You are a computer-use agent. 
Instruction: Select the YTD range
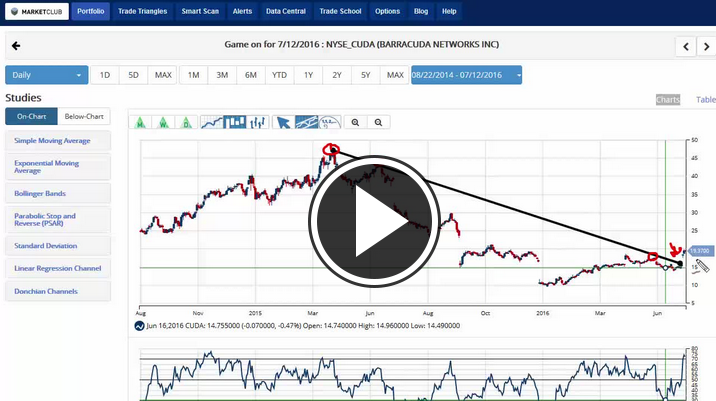pyautogui.click(x=279, y=75)
